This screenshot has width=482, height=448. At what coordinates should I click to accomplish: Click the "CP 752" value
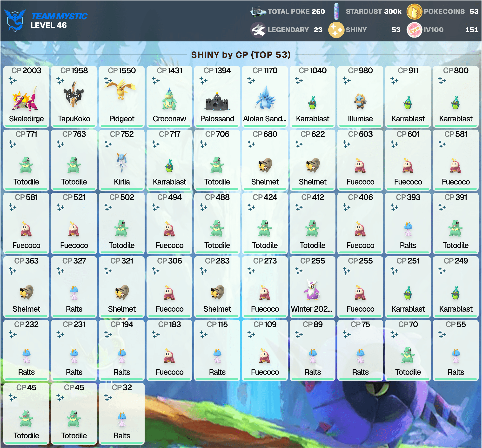(x=122, y=134)
